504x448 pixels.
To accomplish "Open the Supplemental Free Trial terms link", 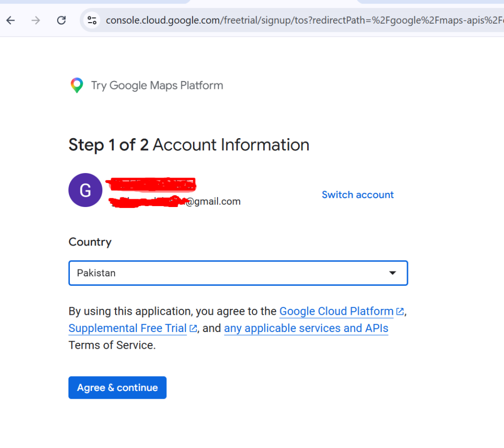I will 127,329.
